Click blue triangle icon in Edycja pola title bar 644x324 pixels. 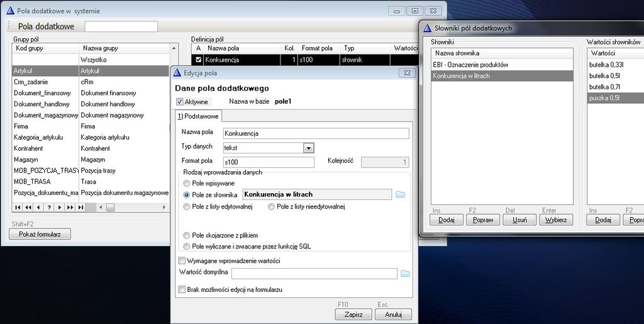pos(177,73)
